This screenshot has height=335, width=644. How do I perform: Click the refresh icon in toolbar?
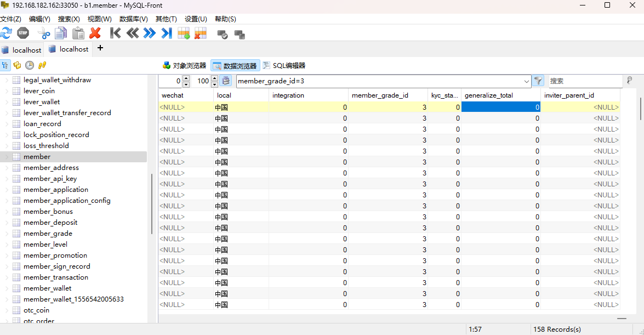coord(6,33)
